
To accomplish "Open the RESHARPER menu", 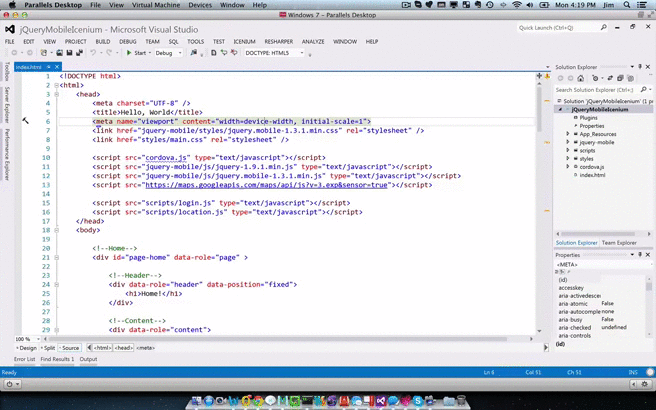I will [279, 41].
